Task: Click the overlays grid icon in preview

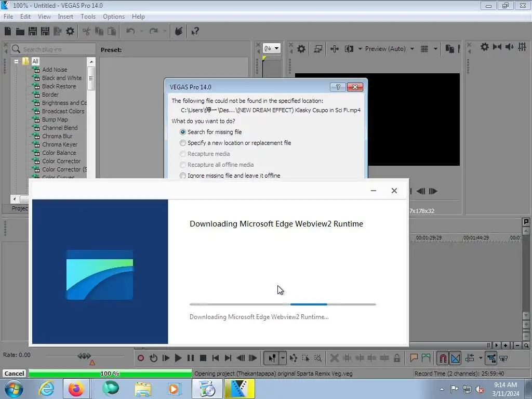Action: (x=424, y=49)
